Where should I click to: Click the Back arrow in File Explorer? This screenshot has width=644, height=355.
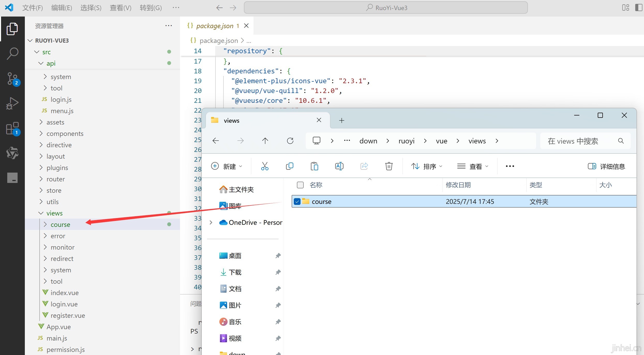tap(215, 141)
